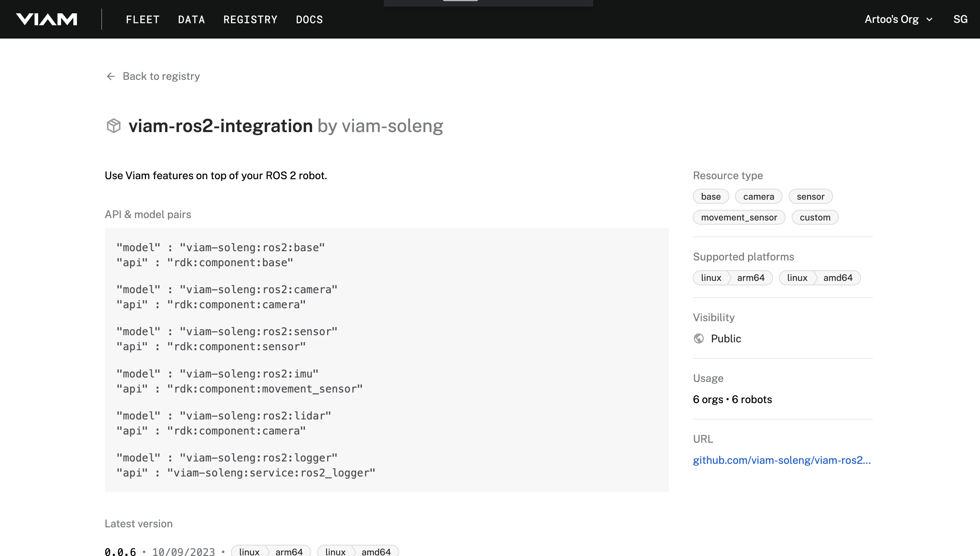Click the linux amd64 supported platform tag

pyautogui.click(x=820, y=277)
